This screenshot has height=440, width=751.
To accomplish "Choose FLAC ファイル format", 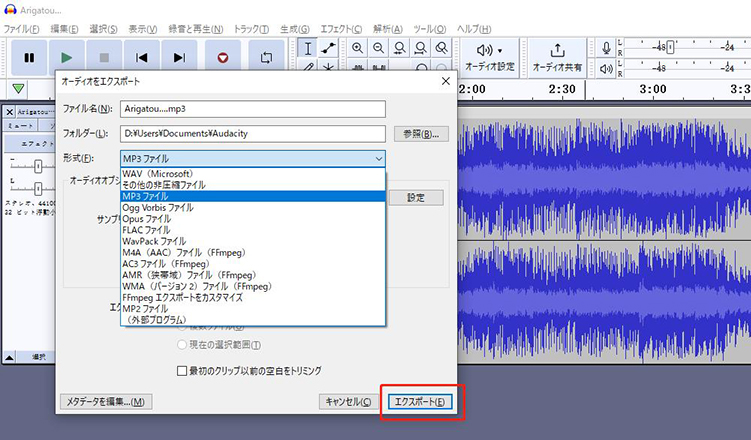I will 253,230.
